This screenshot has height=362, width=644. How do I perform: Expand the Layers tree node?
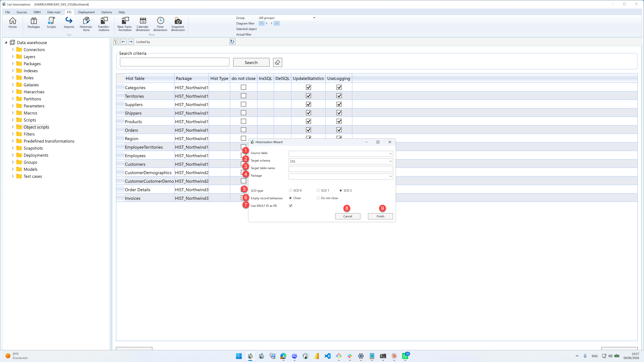pyautogui.click(x=13, y=56)
